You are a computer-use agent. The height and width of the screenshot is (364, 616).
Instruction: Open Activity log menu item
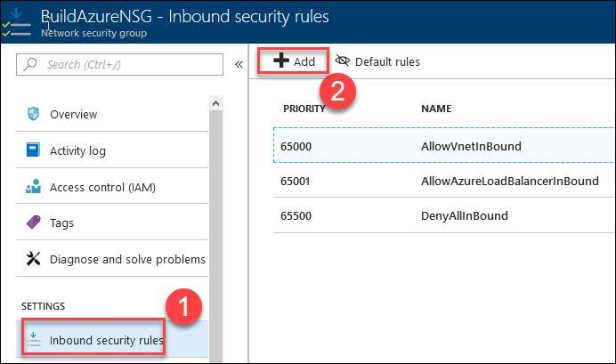[x=112, y=150]
